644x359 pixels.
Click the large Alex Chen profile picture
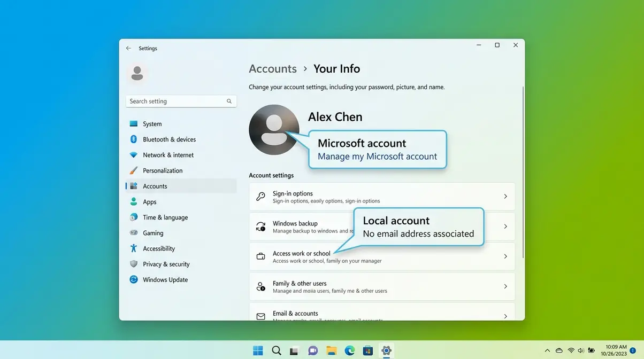point(274,130)
